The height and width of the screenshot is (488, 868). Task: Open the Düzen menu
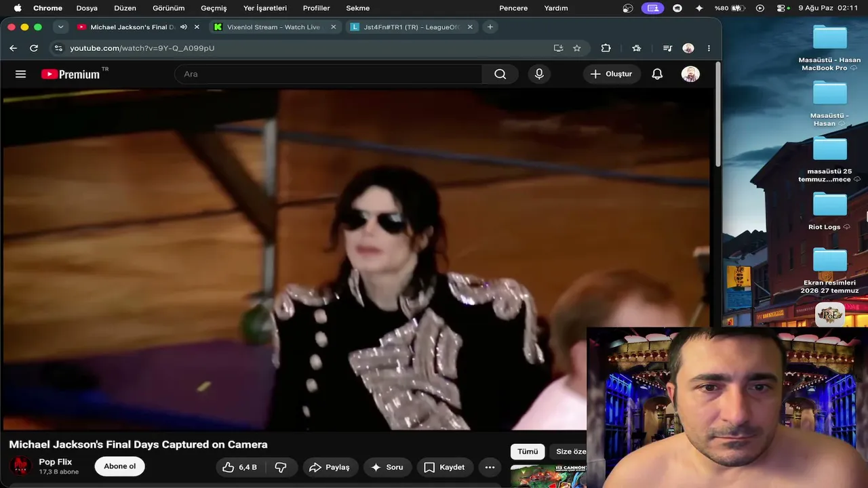tap(125, 8)
